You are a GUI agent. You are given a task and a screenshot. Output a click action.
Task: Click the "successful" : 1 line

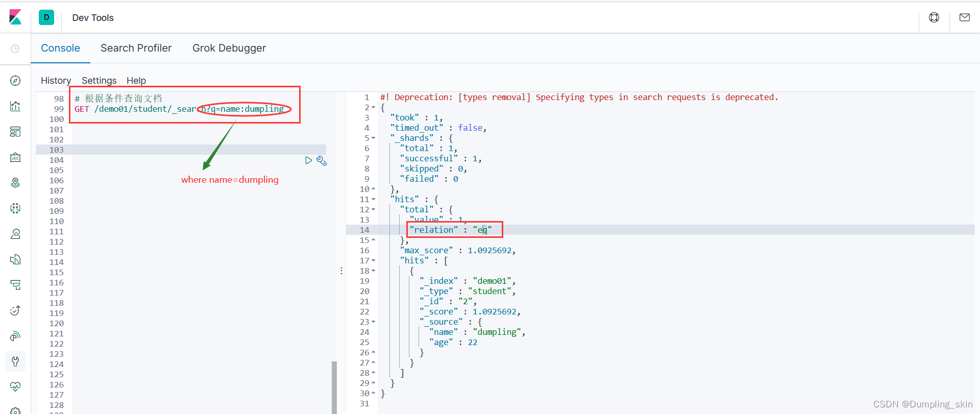tap(441, 158)
